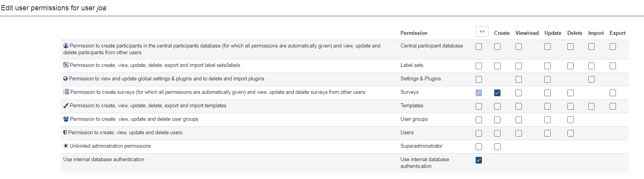Viewport: 644px width, 179px height.
Task: Click the Central participant database person icon
Action: (66, 46)
